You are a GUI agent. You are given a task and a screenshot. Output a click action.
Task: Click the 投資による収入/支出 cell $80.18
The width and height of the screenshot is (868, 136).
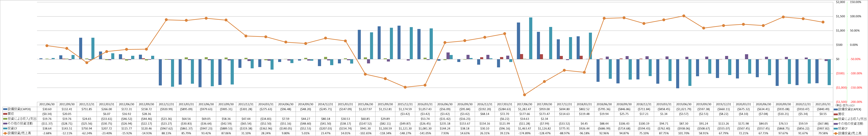tap(326, 119)
